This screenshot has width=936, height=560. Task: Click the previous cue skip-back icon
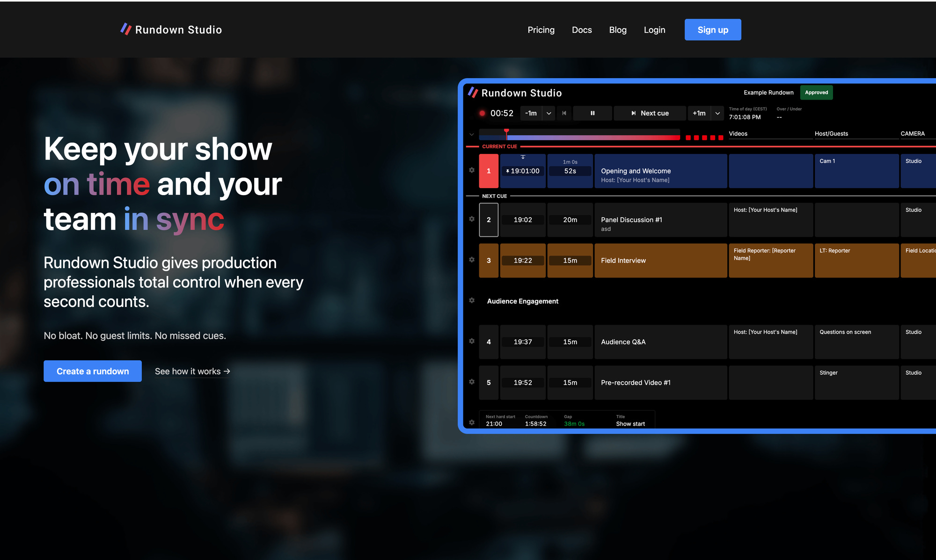point(564,113)
